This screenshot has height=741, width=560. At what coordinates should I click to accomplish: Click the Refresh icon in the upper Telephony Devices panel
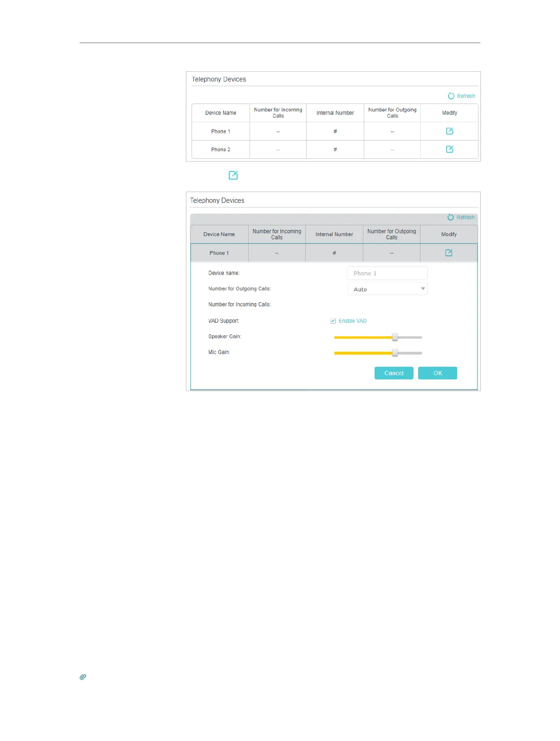tap(451, 96)
